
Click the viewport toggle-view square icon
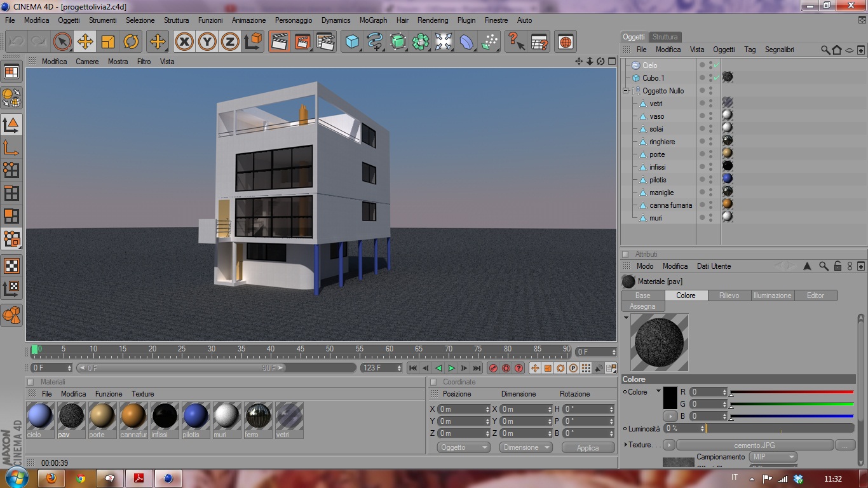coord(612,62)
